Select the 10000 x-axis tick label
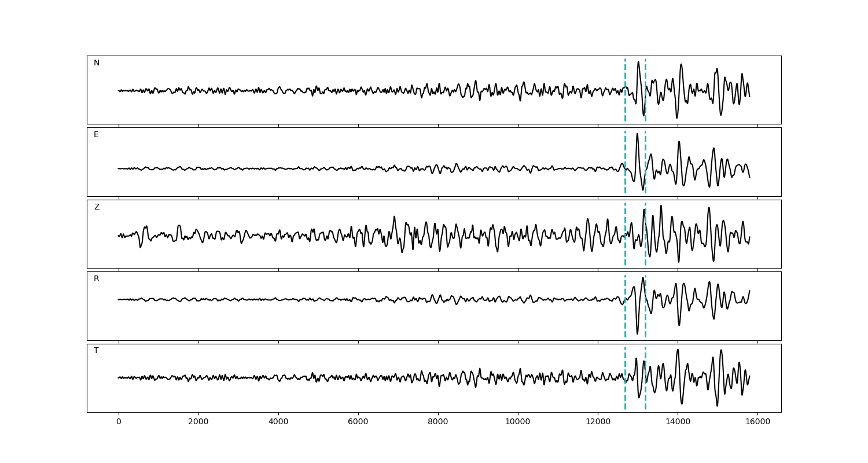 click(x=518, y=422)
